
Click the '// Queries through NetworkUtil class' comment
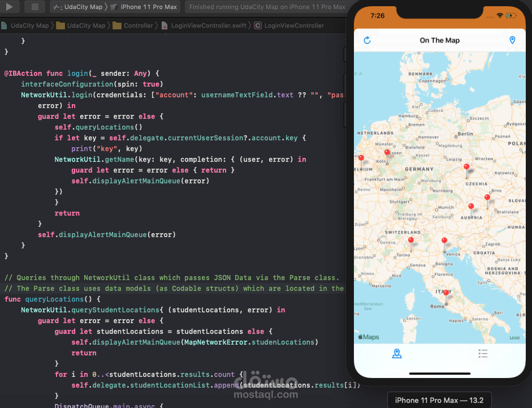coord(172,277)
